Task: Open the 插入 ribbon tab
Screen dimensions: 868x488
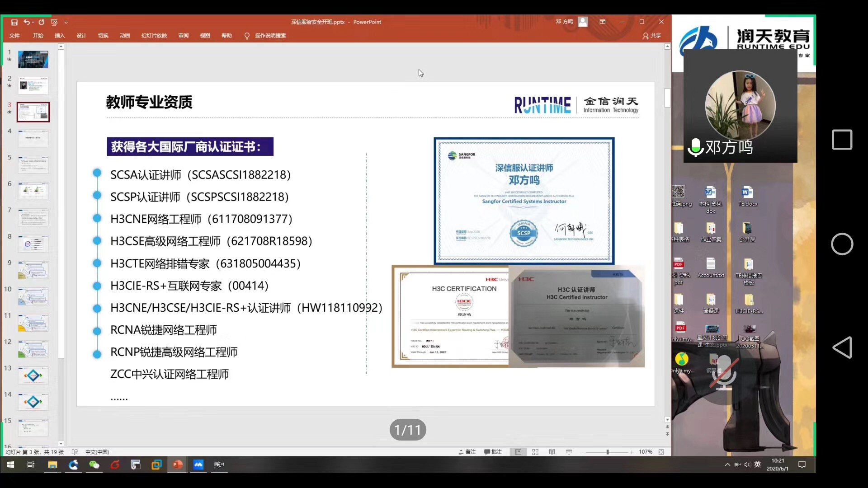Action: pos(60,36)
